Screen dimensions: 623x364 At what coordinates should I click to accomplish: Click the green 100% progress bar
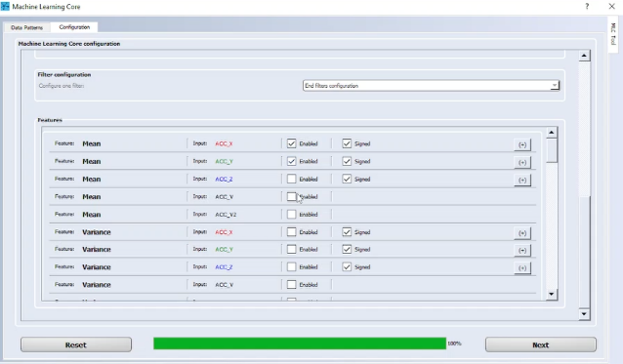300,344
